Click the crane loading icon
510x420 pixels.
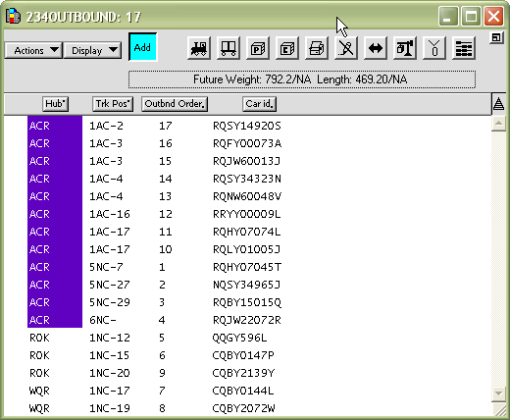coord(405,48)
